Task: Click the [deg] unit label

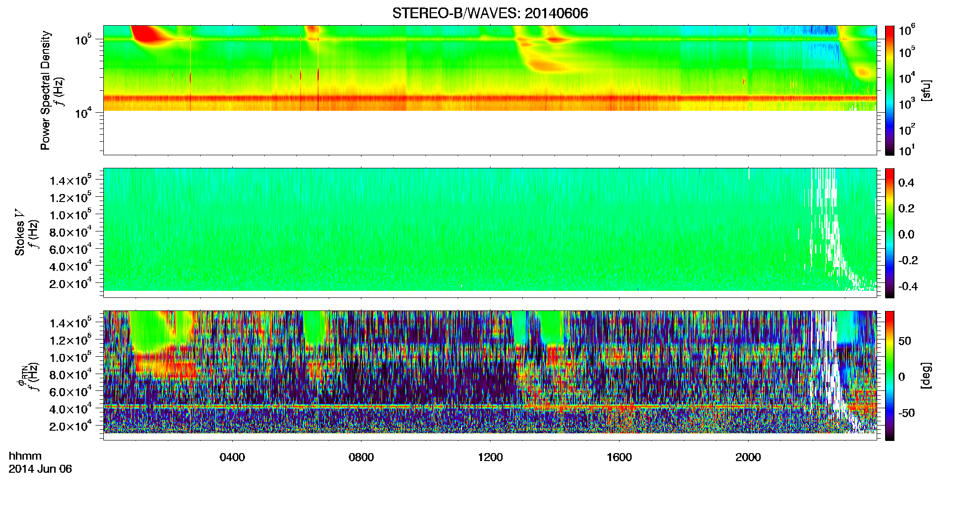Action: (x=926, y=375)
